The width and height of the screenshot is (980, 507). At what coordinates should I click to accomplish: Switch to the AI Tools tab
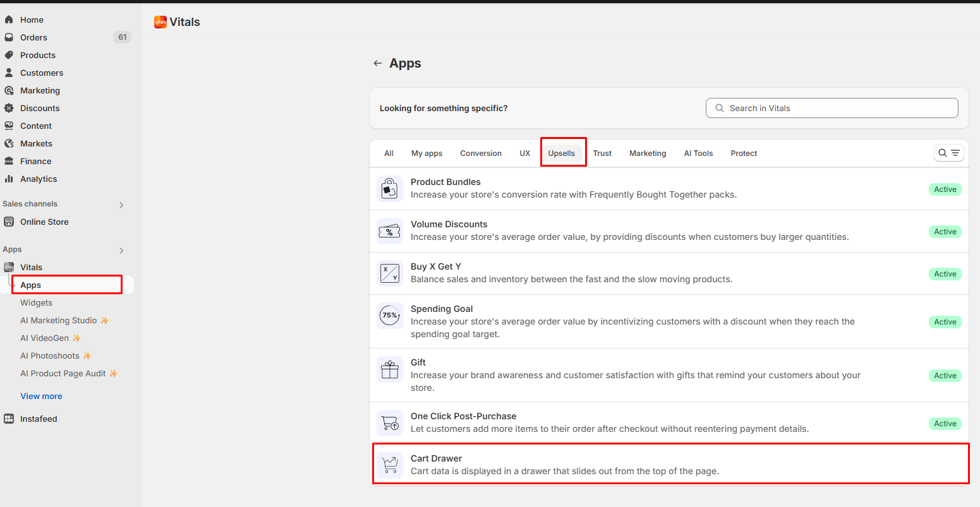(x=698, y=153)
